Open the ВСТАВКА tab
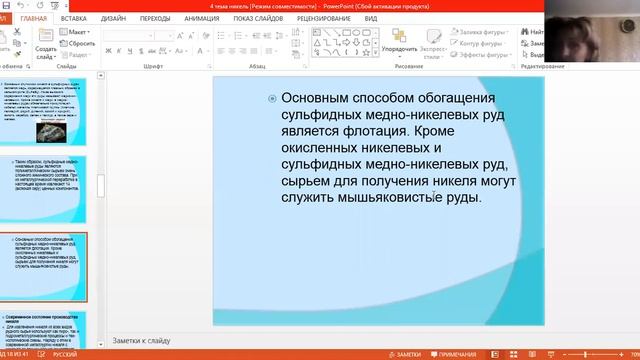The image size is (640, 360). (x=73, y=18)
